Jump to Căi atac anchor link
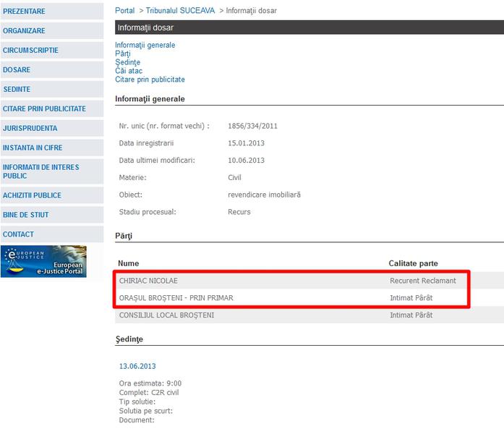The image size is (504, 434). tap(129, 71)
